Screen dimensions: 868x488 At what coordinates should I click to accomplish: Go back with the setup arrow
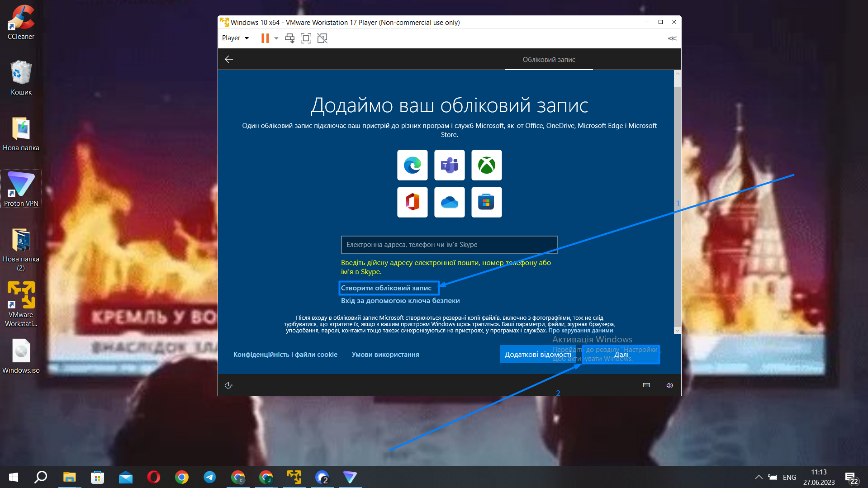click(229, 59)
